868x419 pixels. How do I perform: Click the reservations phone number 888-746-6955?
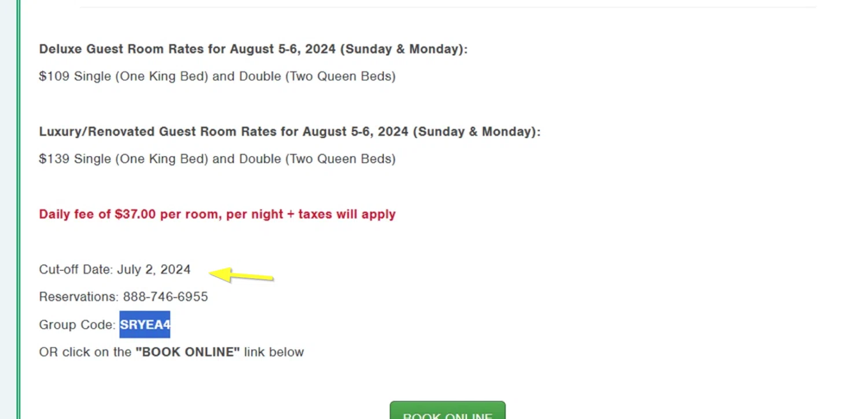coord(165,297)
